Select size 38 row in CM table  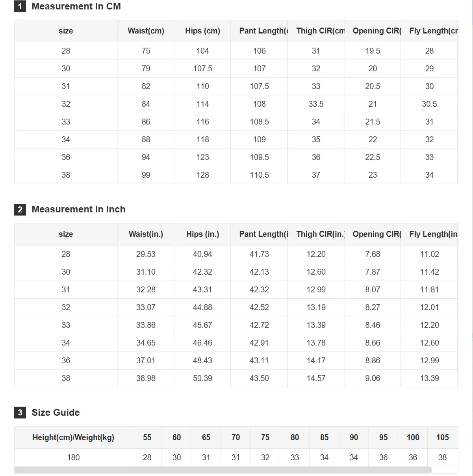pyautogui.click(x=236, y=175)
